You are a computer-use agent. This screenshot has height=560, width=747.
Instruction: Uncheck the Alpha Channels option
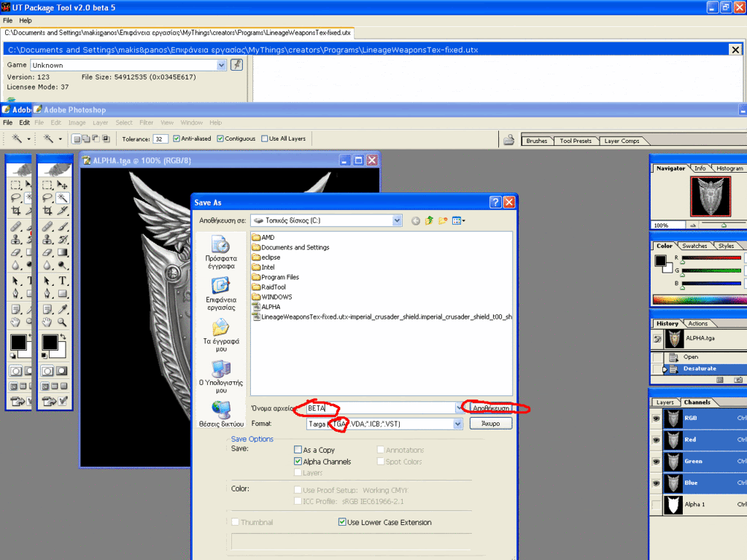point(298,462)
